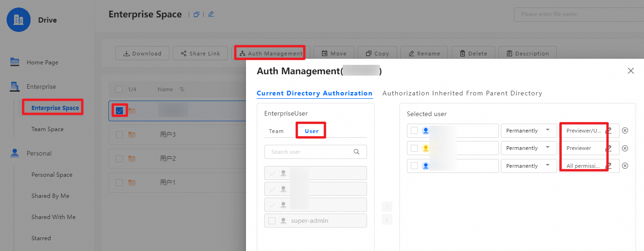Click the Delete toolbar button
Viewport: 644px width, 251px height.
tap(473, 54)
